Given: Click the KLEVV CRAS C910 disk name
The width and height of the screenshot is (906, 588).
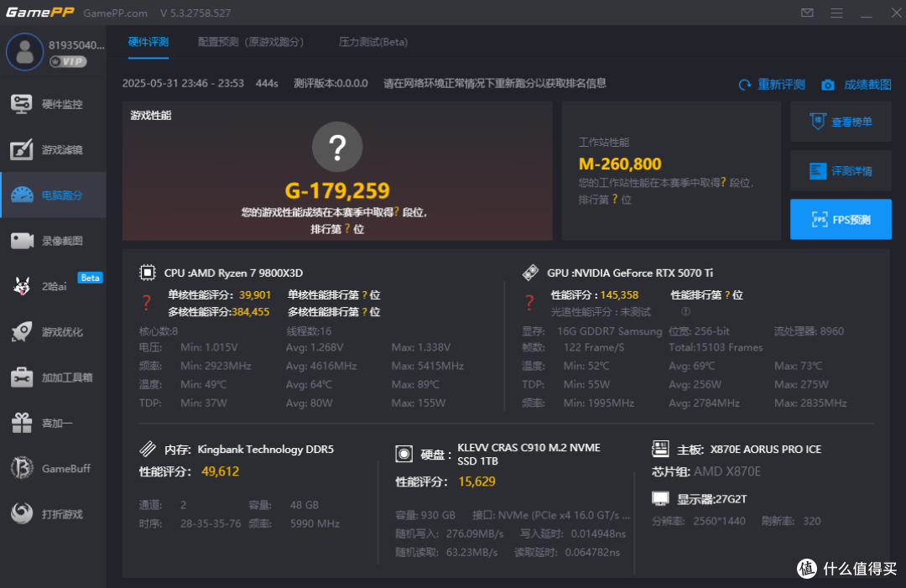Looking at the screenshot, I should coord(528,454).
